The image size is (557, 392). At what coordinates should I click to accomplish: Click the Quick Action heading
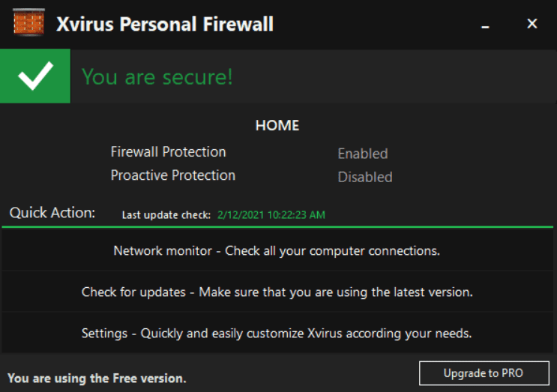(x=52, y=213)
